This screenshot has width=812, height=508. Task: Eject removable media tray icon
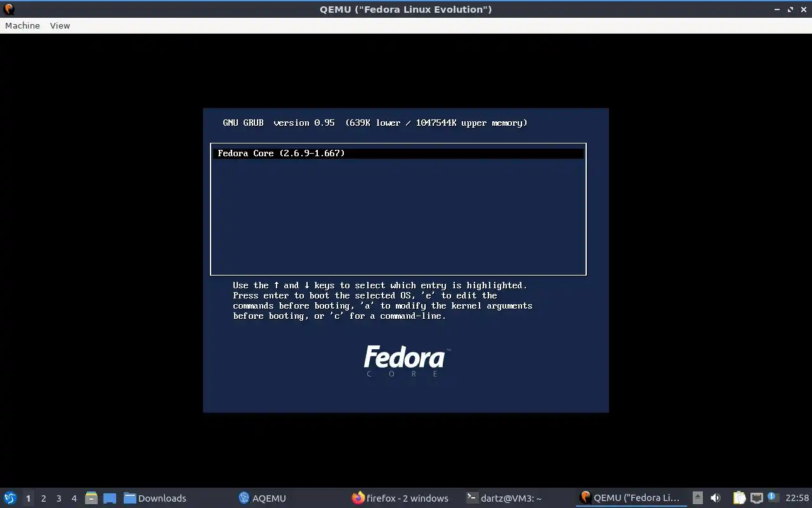coord(698,498)
